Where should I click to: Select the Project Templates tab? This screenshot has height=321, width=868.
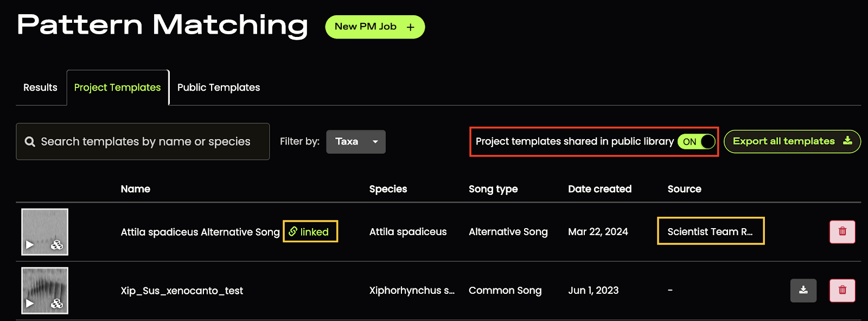118,87
